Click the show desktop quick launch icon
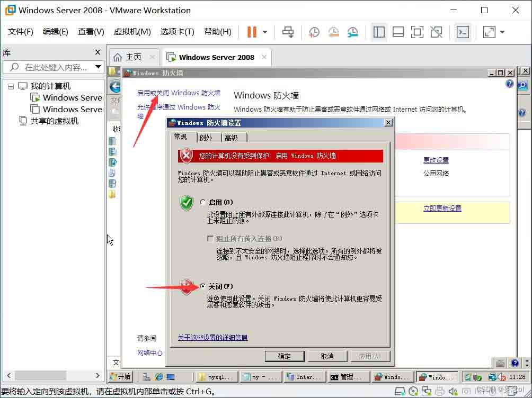532x398 pixels. pos(170,377)
